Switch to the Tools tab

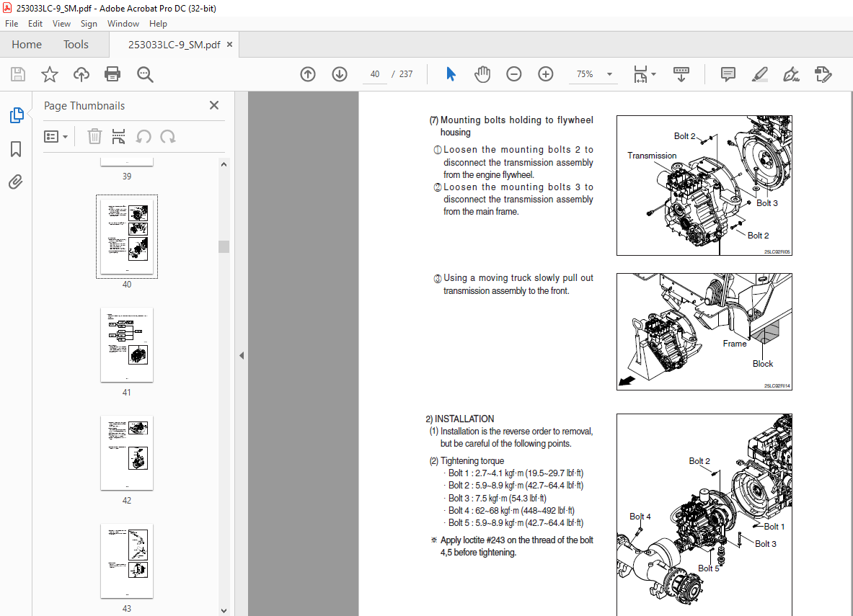(76, 45)
